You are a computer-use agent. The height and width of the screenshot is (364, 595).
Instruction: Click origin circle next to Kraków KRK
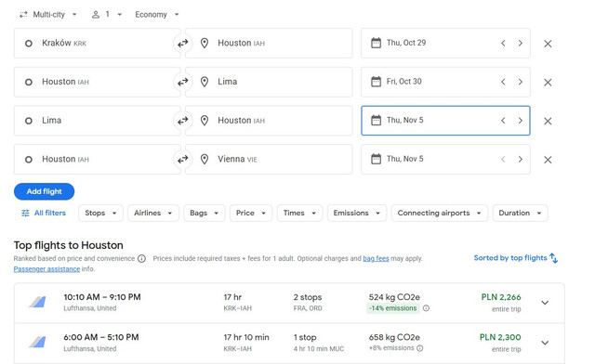pos(29,44)
